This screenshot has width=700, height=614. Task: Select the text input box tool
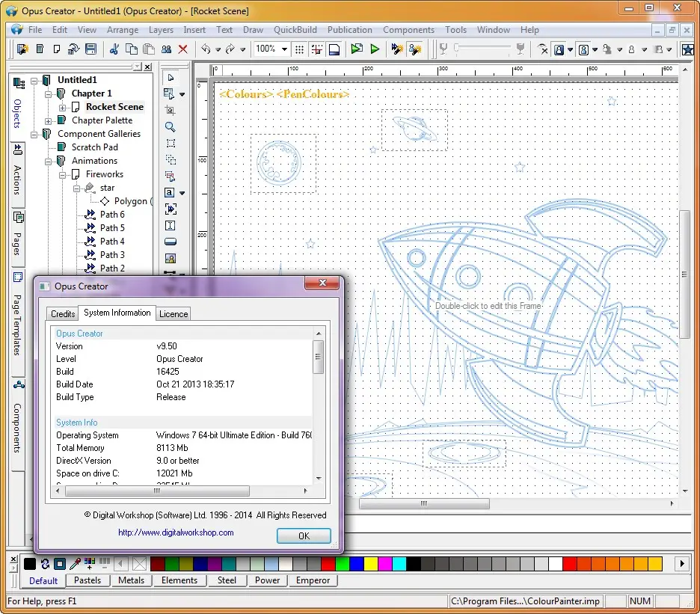[170, 226]
